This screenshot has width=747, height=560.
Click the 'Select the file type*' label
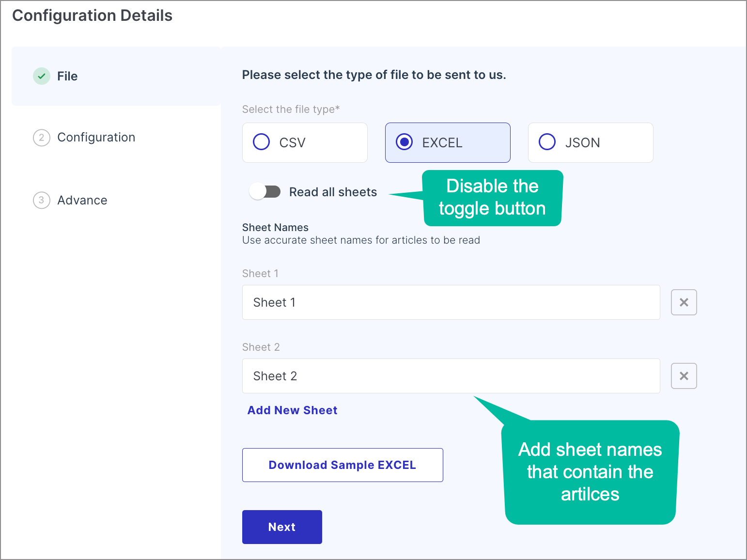291,109
